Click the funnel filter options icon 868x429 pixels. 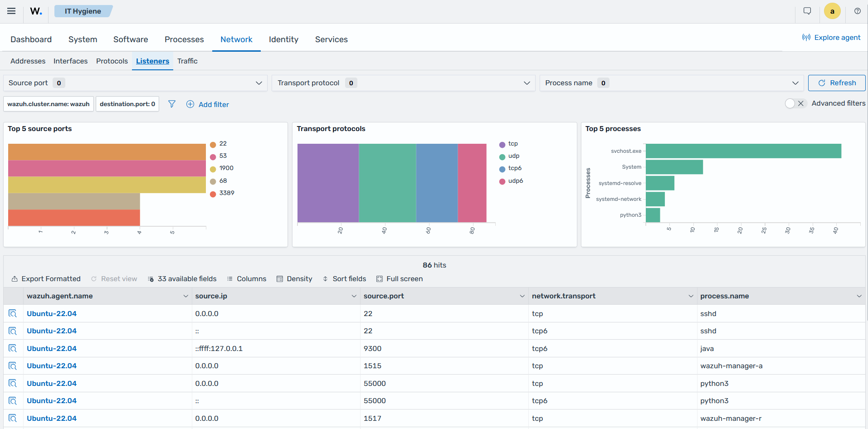coord(172,104)
